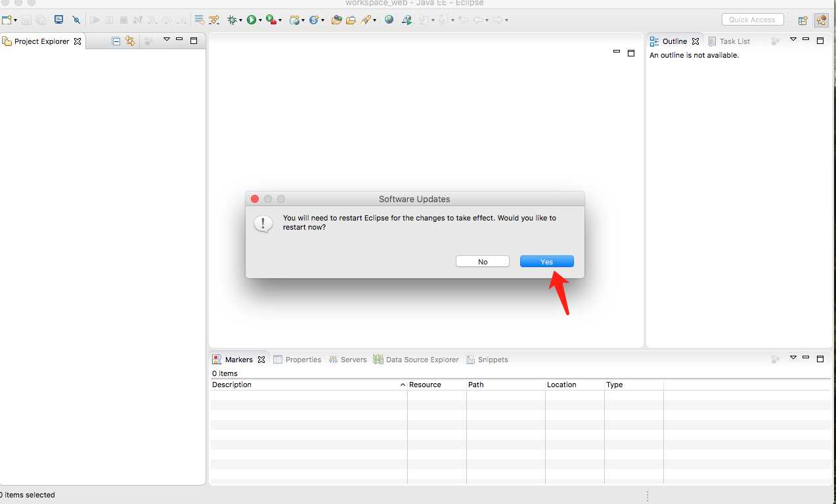Maximize the Project Explorer panel

pyautogui.click(x=194, y=41)
